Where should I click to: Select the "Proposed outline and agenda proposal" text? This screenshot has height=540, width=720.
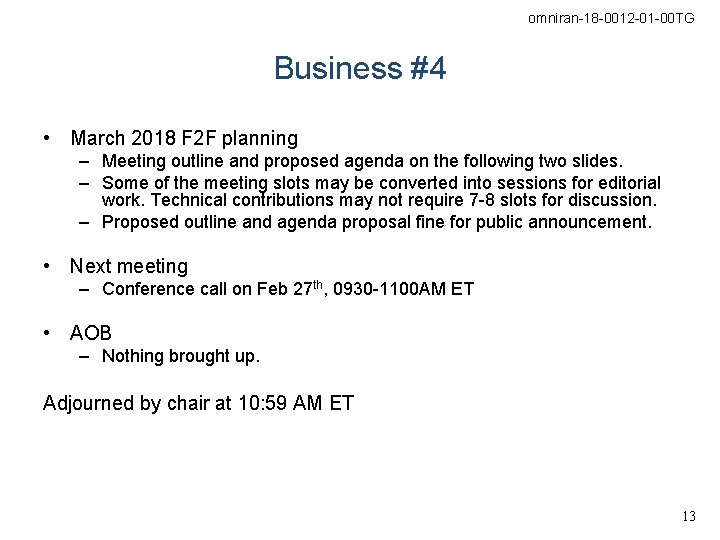coord(376,222)
